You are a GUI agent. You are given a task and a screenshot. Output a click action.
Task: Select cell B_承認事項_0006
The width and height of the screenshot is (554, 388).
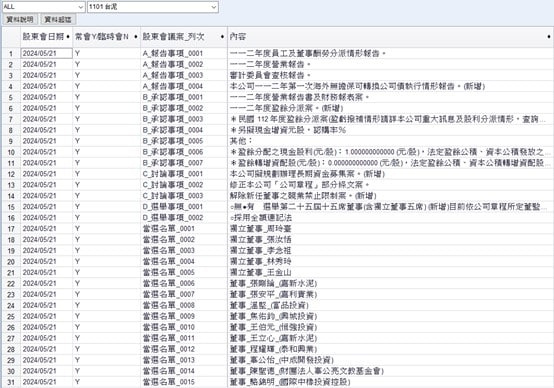click(x=184, y=152)
